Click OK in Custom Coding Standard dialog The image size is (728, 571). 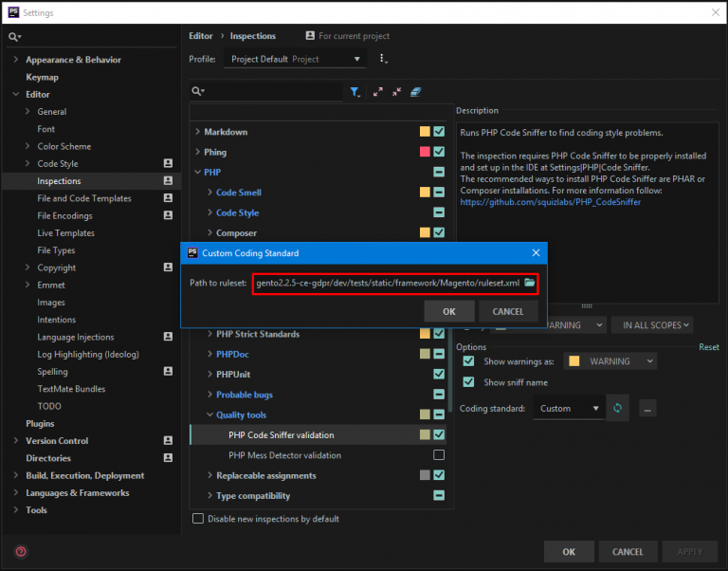click(449, 311)
